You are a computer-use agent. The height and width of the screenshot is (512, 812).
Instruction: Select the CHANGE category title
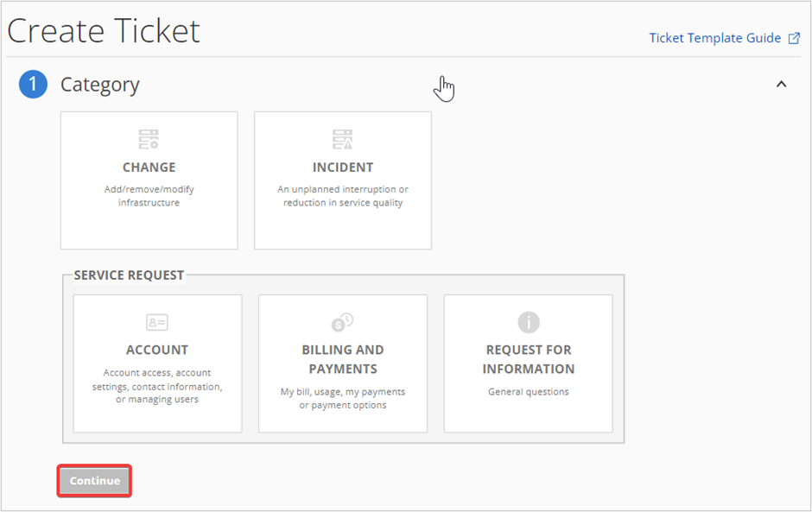pos(149,168)
